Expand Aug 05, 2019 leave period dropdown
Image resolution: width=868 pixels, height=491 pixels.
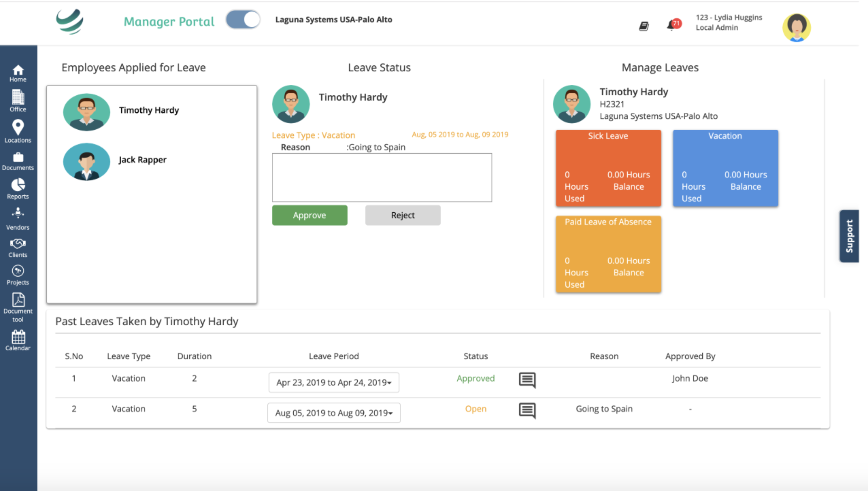click(334, 413)
